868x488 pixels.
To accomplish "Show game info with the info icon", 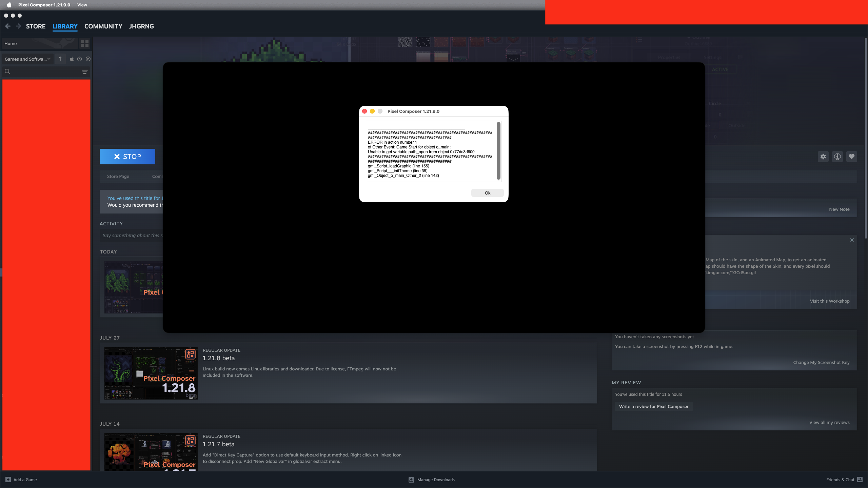I will point(837,157).
